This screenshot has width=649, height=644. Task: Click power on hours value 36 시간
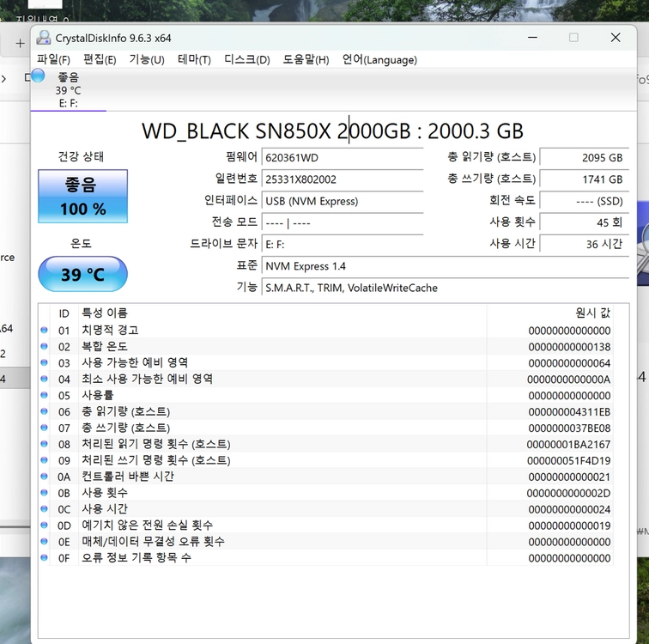[x=585, y=244]
